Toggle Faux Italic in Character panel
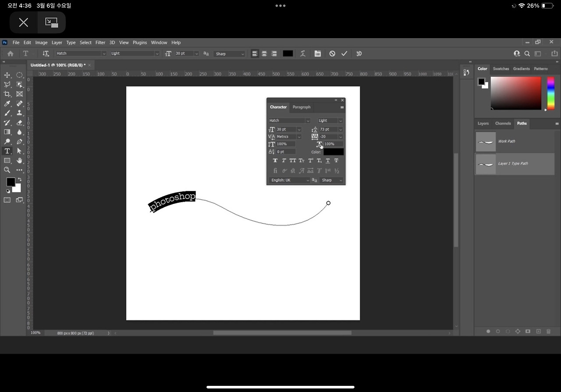The image size is (561, 392). point(284,161)
